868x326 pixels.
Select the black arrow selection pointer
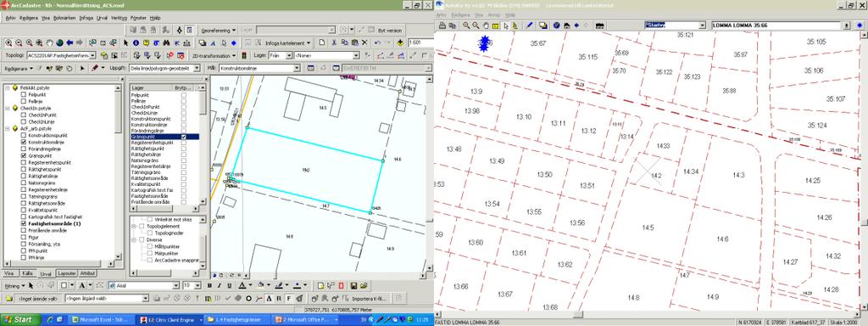coord(125,42)
